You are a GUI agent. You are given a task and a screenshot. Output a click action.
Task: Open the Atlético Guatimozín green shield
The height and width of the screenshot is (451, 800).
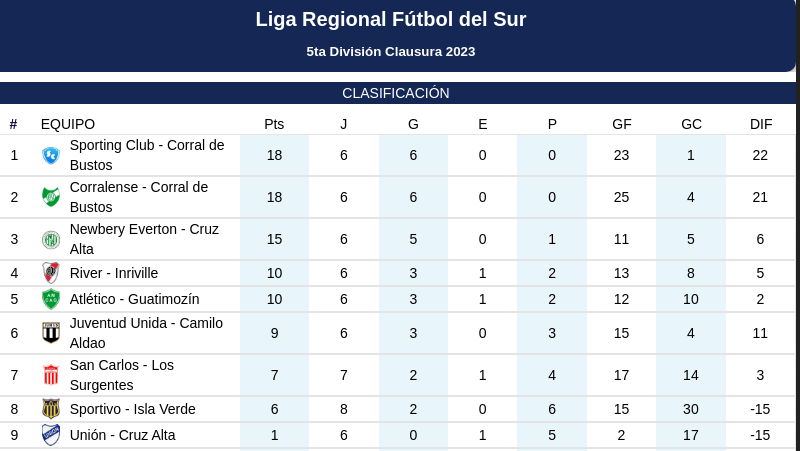tap(51, 299)
